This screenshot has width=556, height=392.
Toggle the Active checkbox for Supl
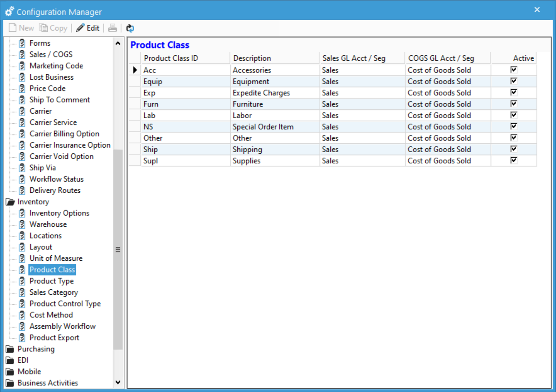point(513,160)
